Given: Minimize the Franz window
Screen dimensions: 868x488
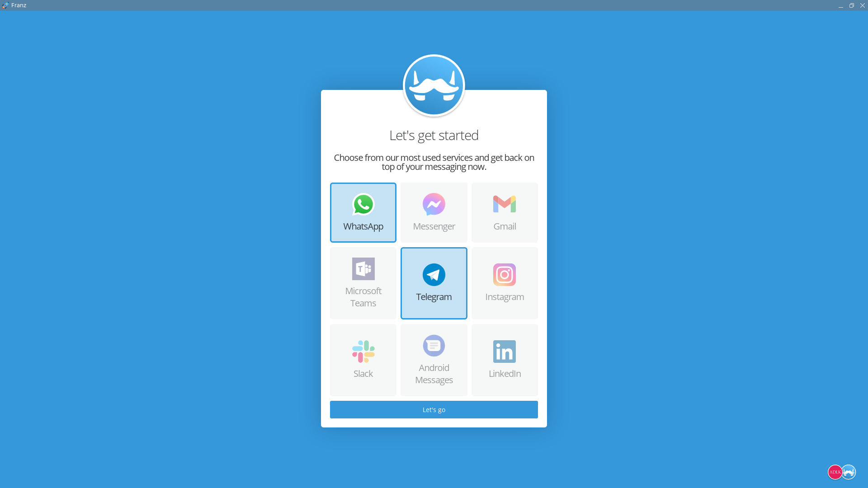Looking at the screenshot, I should [841, 5].
